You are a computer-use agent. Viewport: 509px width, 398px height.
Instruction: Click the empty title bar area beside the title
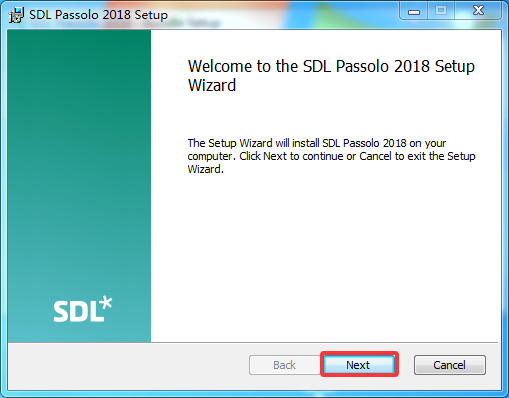[x=283, y=15]
